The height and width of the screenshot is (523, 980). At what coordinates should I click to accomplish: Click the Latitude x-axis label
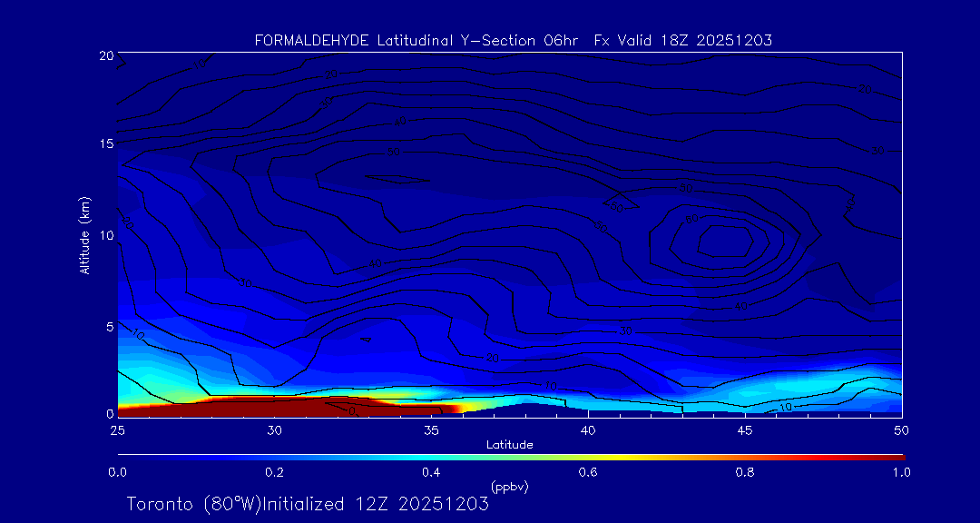(x=509, y=444)
